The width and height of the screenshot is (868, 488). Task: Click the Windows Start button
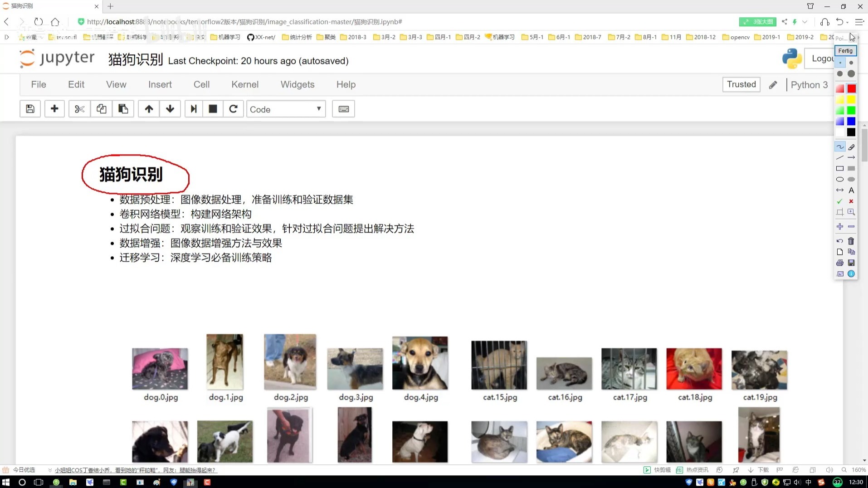tap(6, 482)
